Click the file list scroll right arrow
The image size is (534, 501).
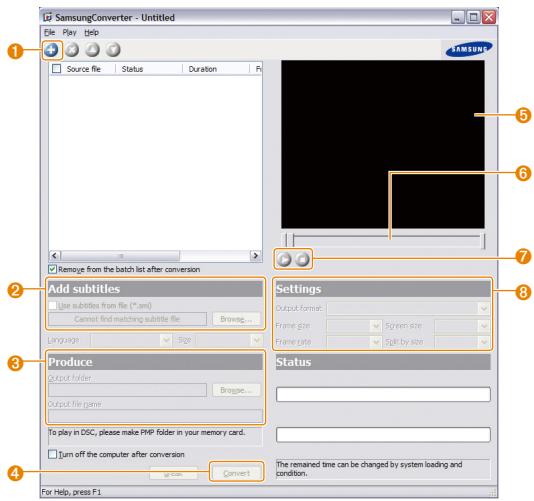[255, 255]
